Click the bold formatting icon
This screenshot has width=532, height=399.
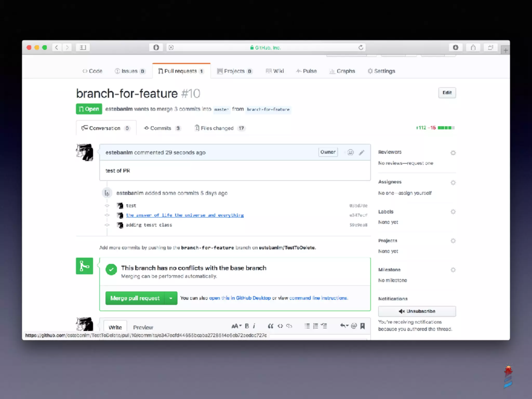[x=247, y=326]
